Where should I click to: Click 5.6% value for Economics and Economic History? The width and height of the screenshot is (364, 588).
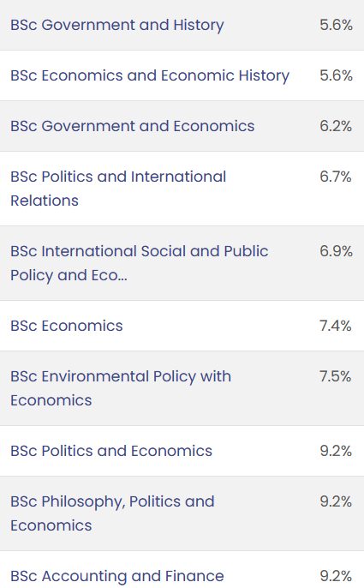[336, 75]
